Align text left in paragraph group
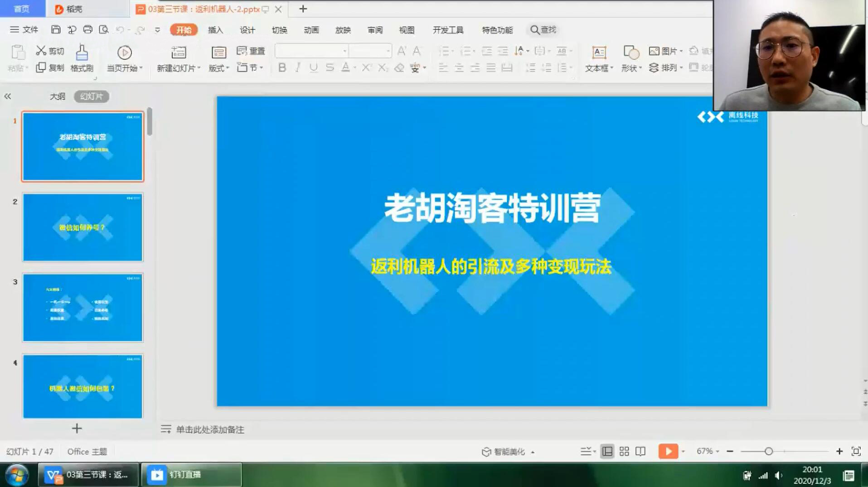Screen dimensions: 868x487 click(443, 68)
